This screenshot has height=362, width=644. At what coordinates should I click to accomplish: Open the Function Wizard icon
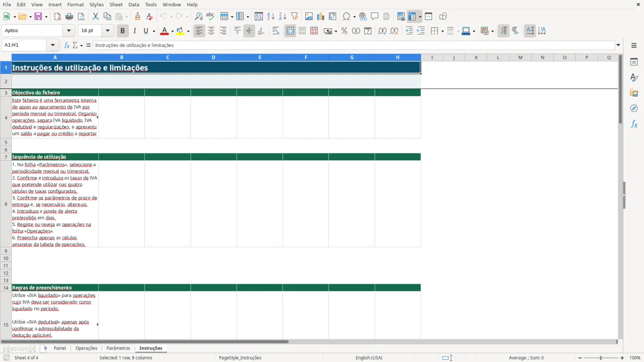(67, 45)
